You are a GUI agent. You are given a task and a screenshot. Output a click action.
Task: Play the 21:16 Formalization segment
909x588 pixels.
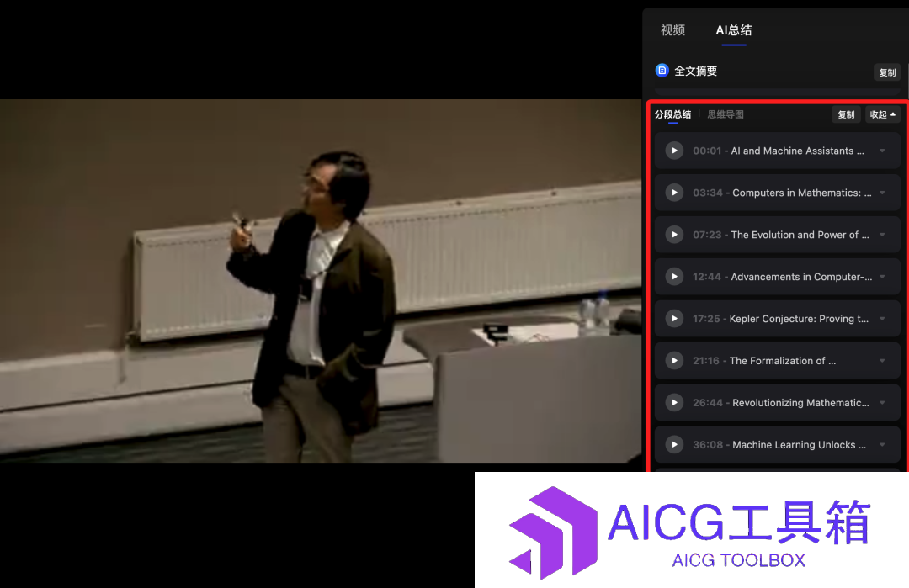pos(674,361)
